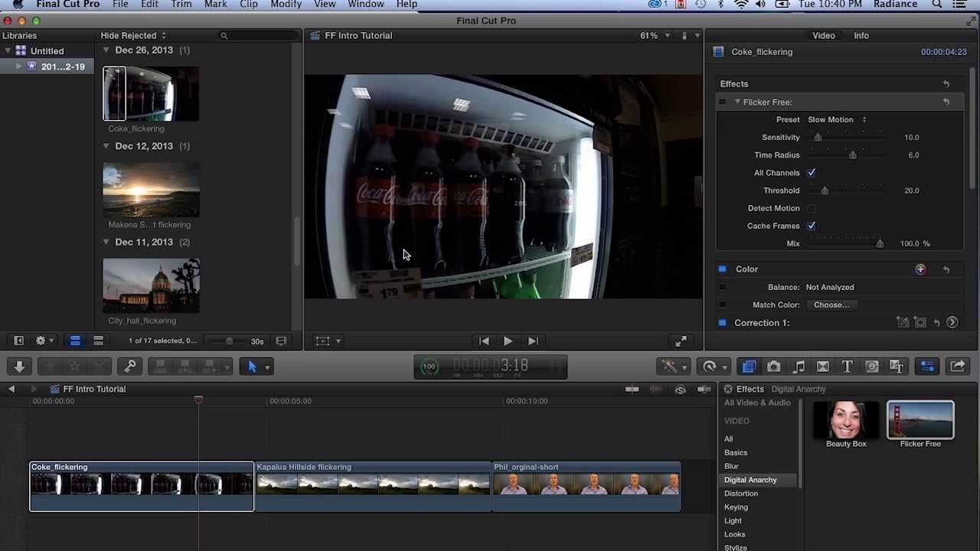Open the Transitions browser
Image resolution: width=980 pixels, height=551 pixels.
point(823,367)
